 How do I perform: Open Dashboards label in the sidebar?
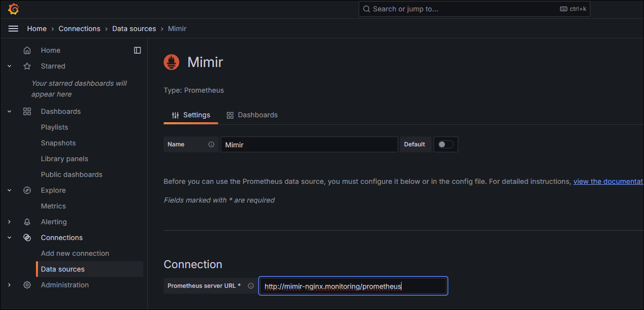[x=61, y=111]
